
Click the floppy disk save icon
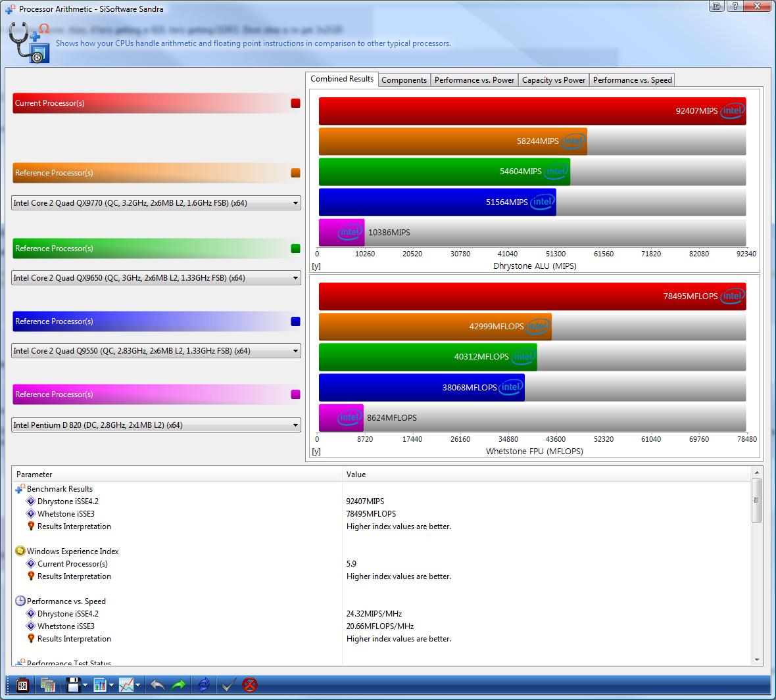tap(73, 685)
